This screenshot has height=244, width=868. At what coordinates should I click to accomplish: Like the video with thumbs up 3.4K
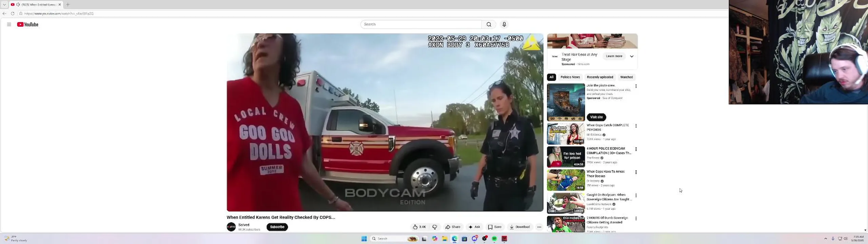tap(419, 227)
